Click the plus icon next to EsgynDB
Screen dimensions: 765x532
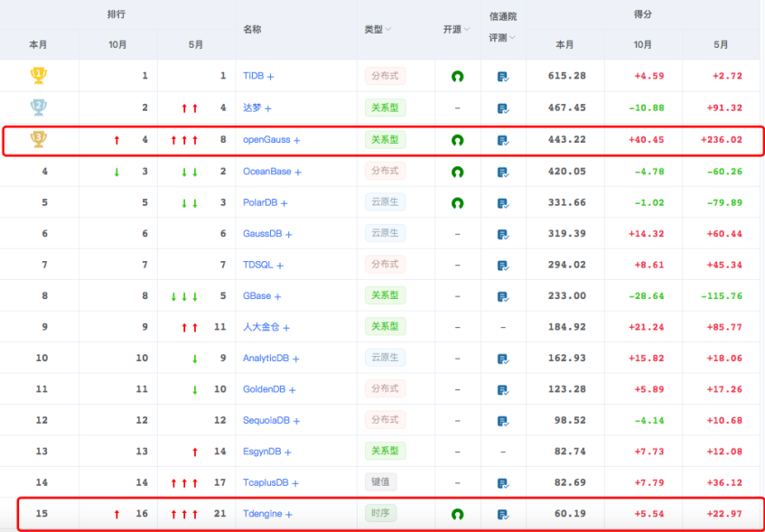pyautogui.click(x=288, y=453)
